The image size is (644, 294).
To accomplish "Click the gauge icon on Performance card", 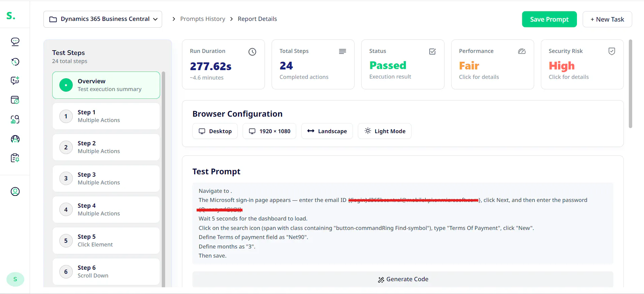I will click(x=522, y=51).
